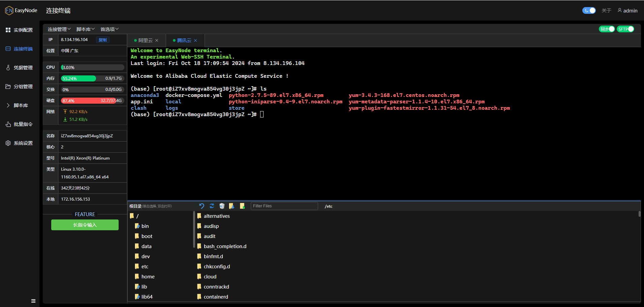The width and height of the screenshot is (644, 307).
Task: Click the recycle bin delete icon
Action: point(222,206)
